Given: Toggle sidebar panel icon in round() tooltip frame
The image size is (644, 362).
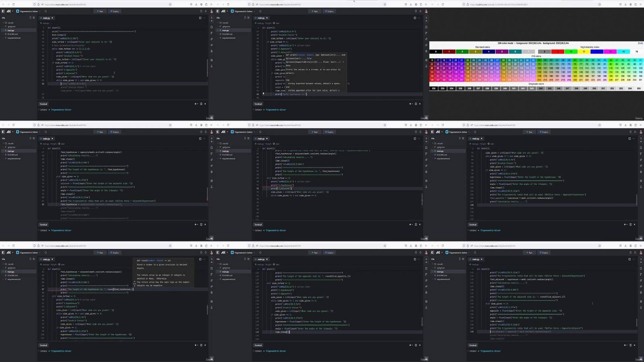Looking at the screenshot, I should (3, 252).
